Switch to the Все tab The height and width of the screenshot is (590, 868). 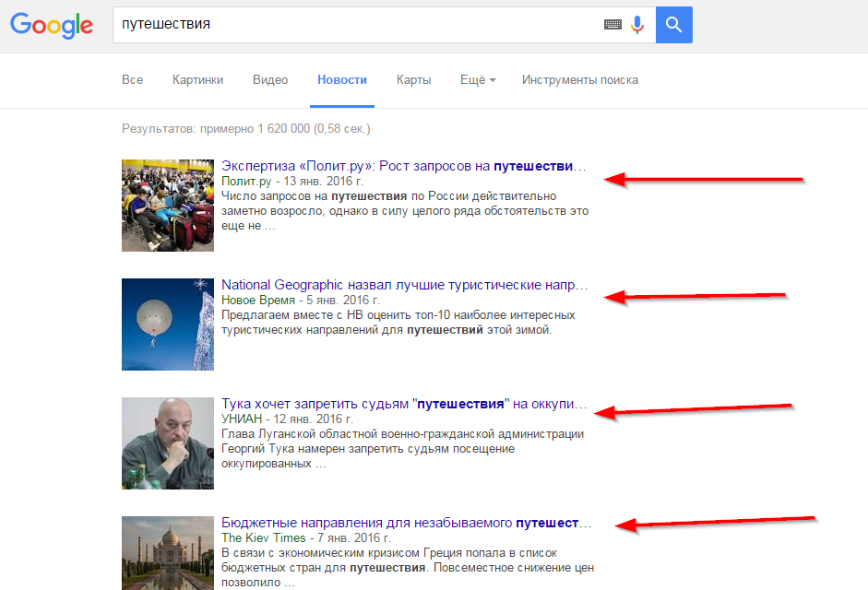(x=132, y=79)
